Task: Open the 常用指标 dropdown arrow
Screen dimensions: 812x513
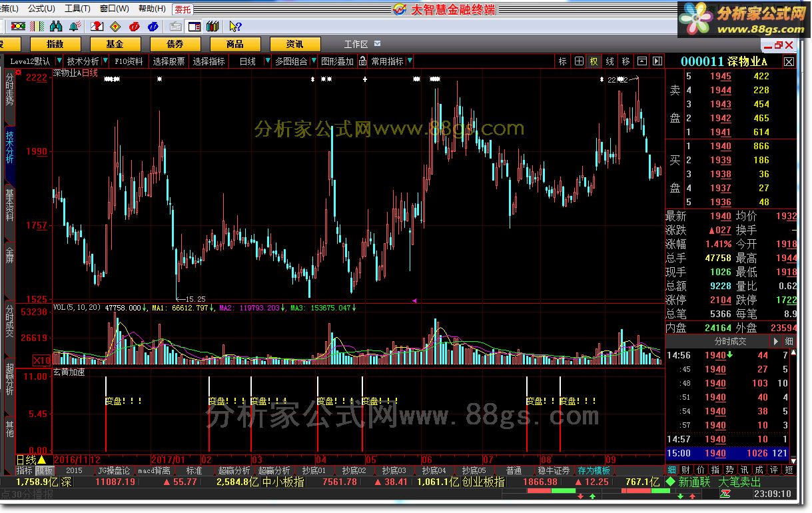Action: point(410,61)
